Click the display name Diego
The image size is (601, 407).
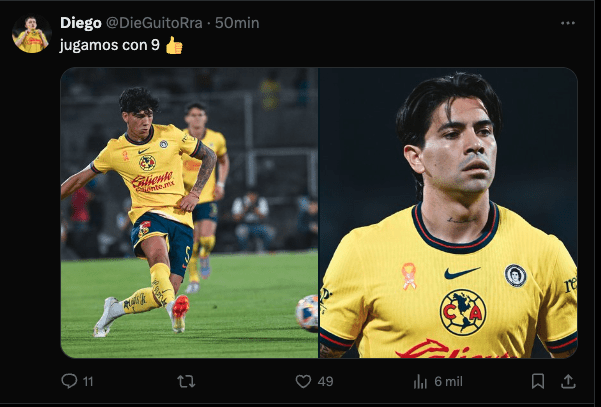(x=81, y=23)
